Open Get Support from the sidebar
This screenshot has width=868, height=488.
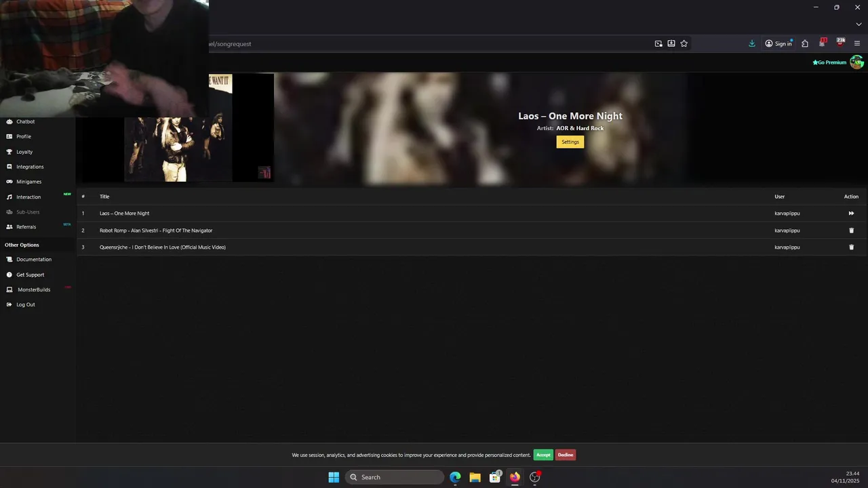click(x=31, y=274)
